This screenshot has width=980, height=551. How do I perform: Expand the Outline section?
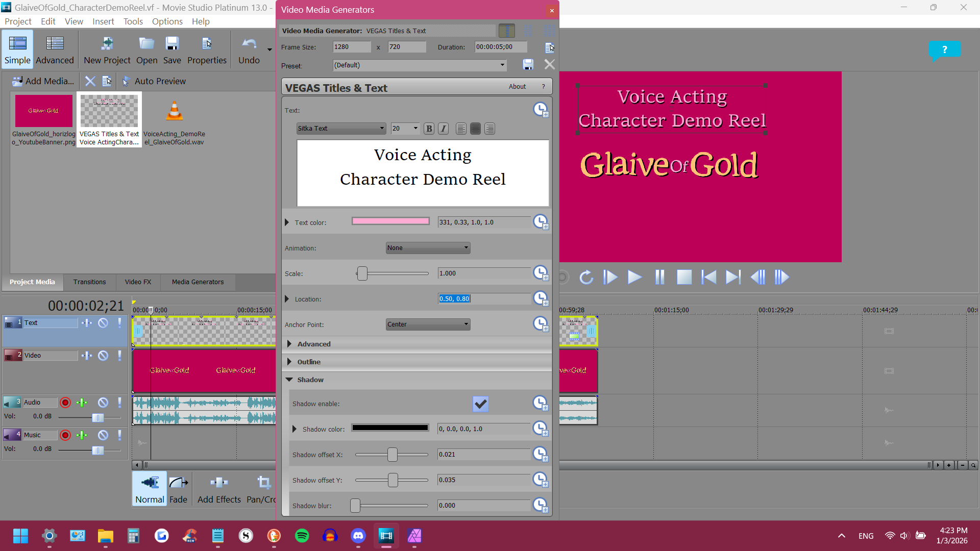289,362
